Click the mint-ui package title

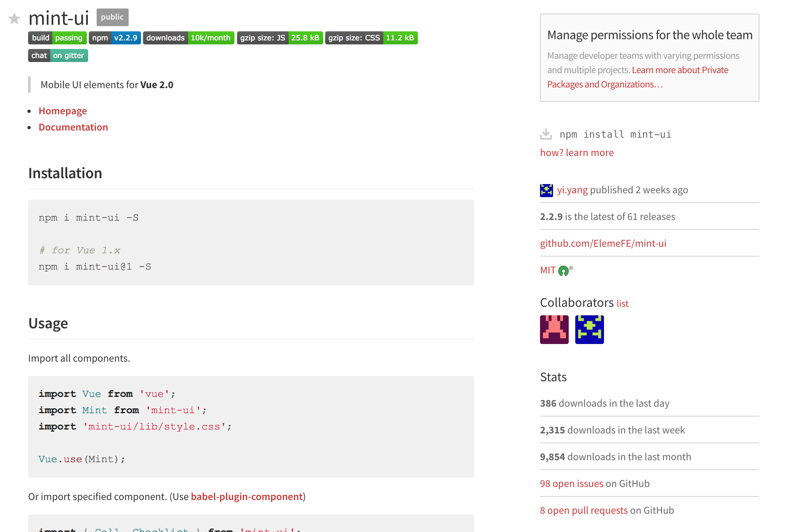pos(59,18)
